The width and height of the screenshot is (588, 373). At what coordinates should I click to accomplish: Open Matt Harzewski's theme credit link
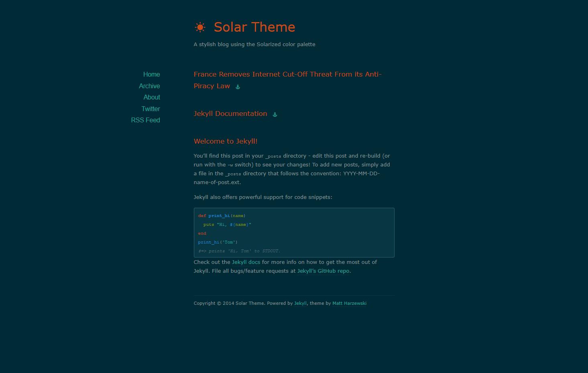(349, 303)
